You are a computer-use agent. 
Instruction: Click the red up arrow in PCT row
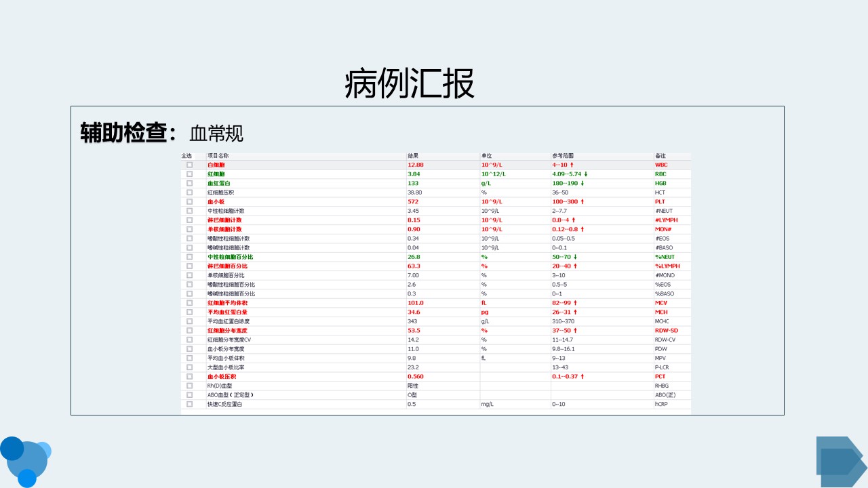tap(581, 376)
